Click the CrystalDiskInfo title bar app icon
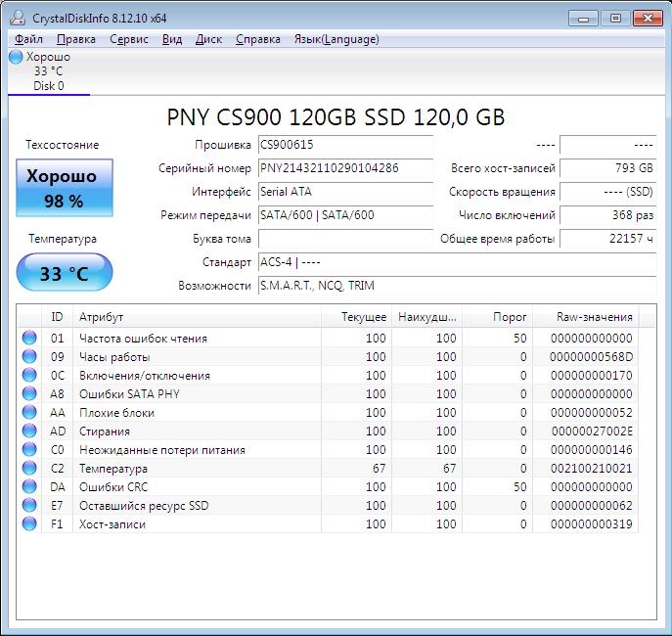Screen dimensions: 672x636 click(x=18, y=18)
